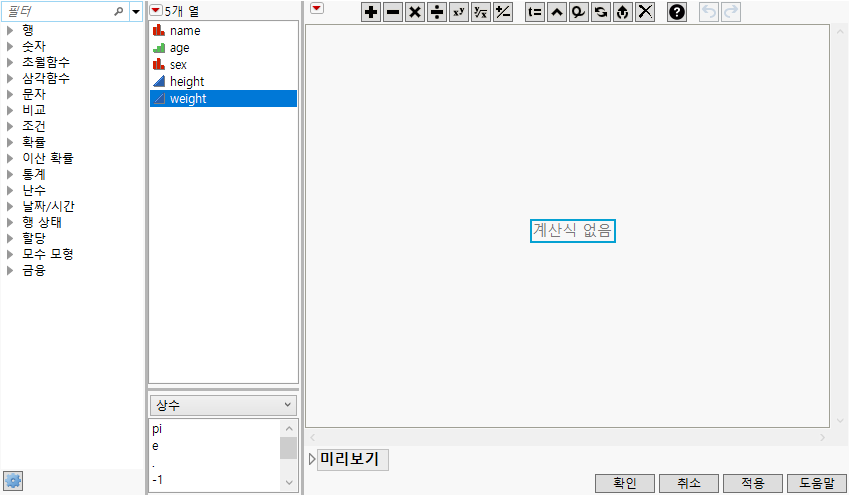Expand the 행 function category
Screen dimensions: 849x495
click(x=10, y=30)
